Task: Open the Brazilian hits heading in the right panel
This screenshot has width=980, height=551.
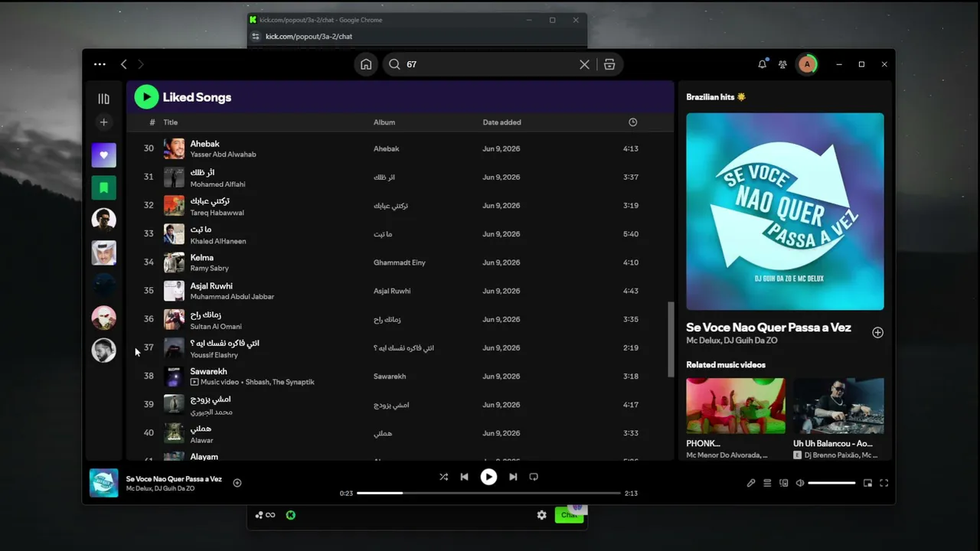Action: 716,97
